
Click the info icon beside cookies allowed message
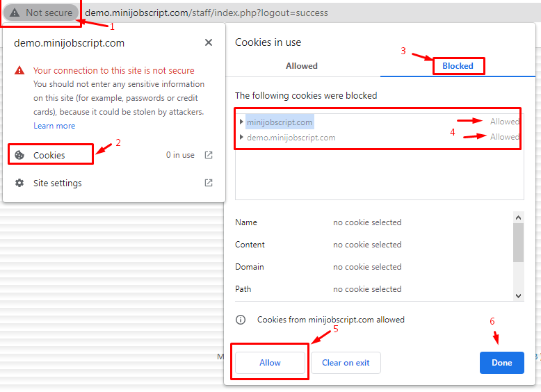click(241, 320)
